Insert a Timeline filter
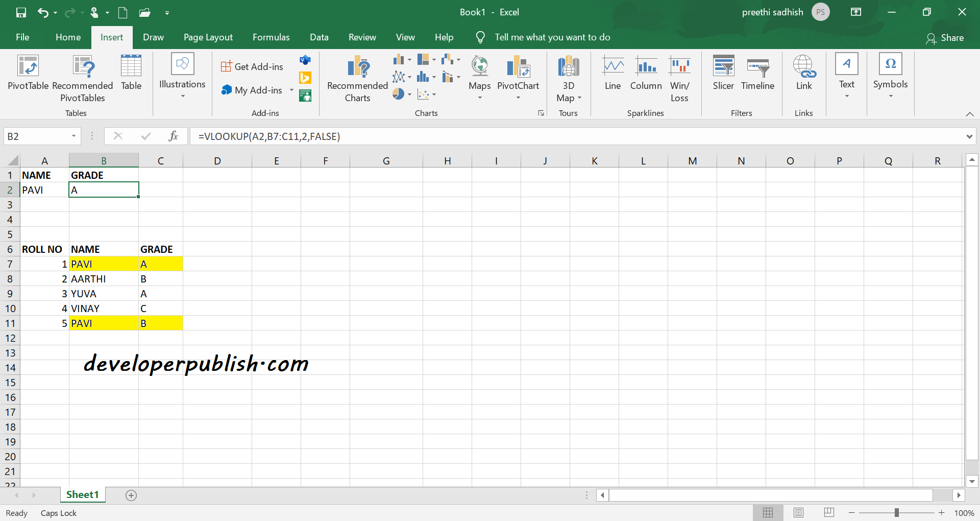This screenshot has height=521, width=980. click(757, 74)
